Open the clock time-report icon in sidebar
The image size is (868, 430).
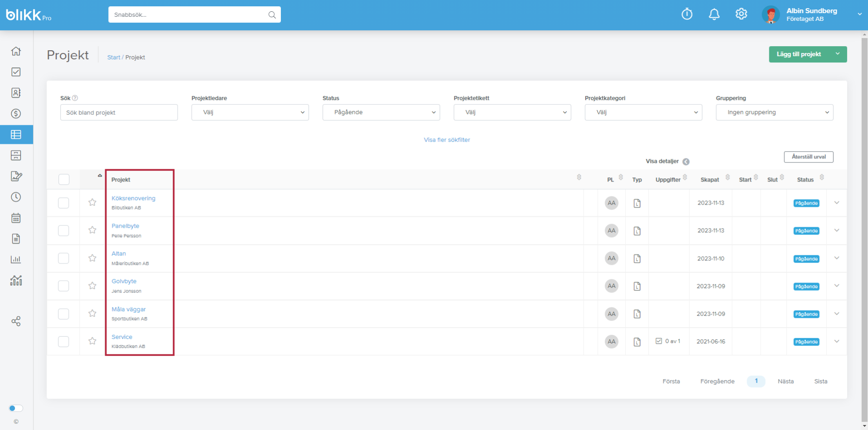(x=16, y=197)
